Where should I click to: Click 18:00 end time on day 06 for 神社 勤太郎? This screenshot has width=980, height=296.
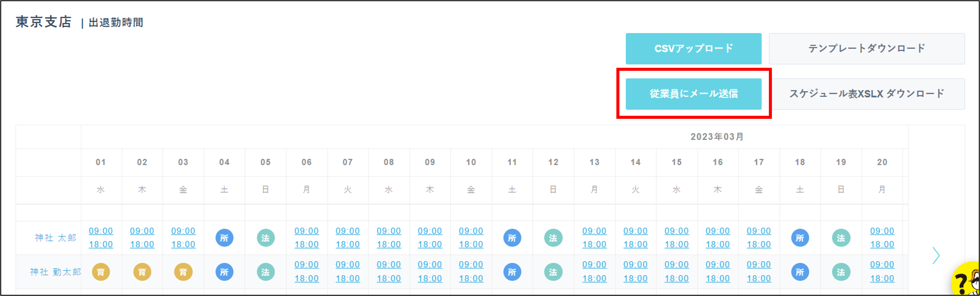[x=307, y=278]
